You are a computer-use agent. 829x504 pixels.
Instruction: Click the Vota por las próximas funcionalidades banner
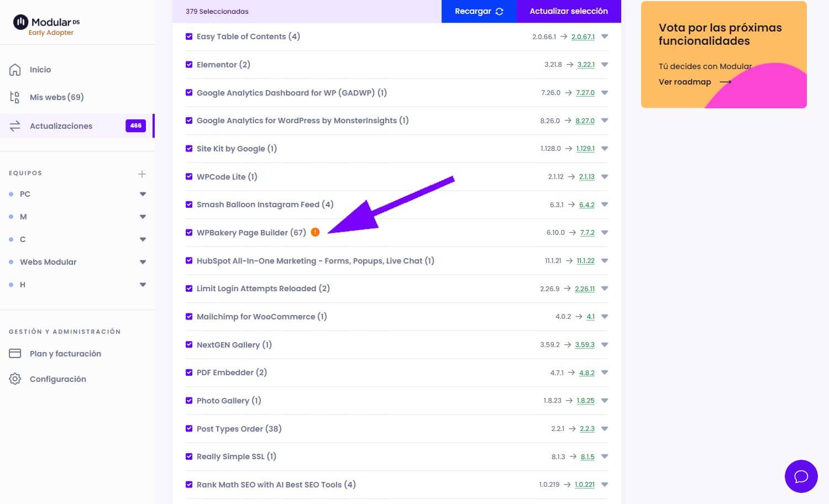click(724, 55)
